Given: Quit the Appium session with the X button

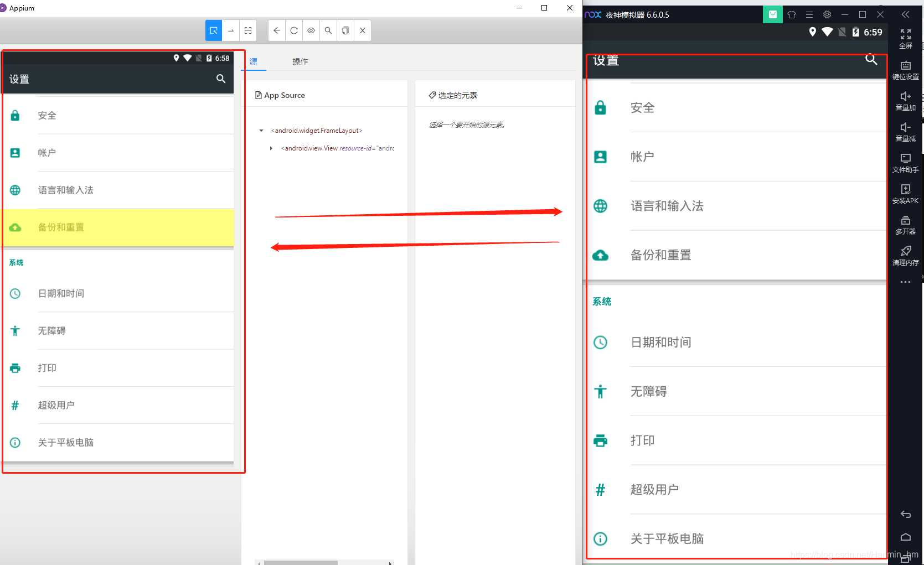Looking at the screenshot, I should pos(363,30).
